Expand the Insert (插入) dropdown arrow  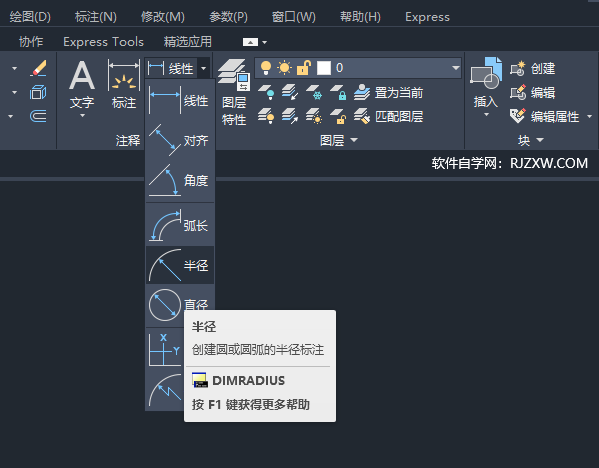click(486, 115)
